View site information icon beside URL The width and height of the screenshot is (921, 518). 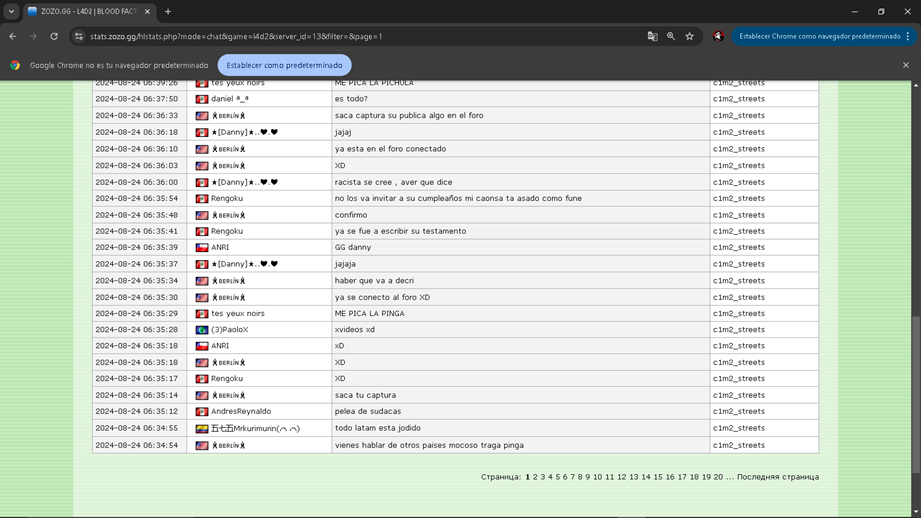tap(79, 36)
